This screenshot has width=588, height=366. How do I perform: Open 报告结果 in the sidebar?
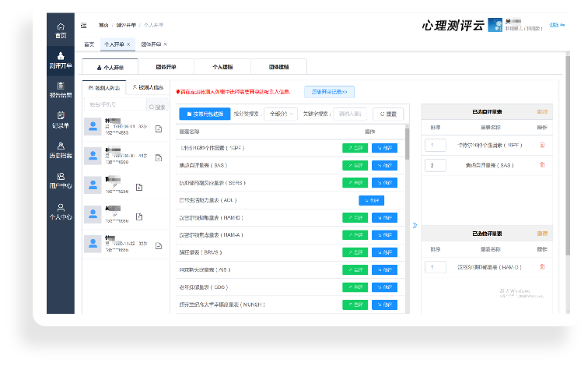pyautogui.click(x=61, y=90)
